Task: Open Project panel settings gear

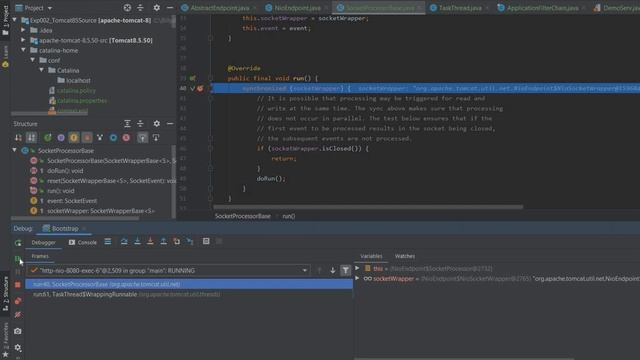Action: click(x=157, y=8)
